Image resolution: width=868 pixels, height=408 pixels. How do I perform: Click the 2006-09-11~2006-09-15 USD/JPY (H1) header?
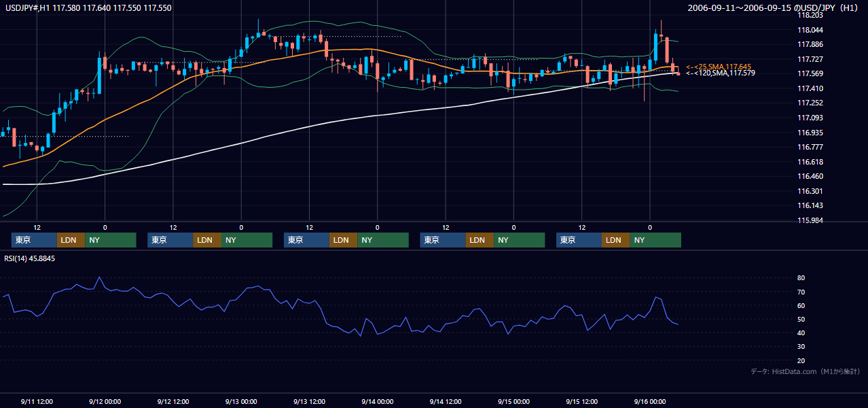click(x=774, y=8)
